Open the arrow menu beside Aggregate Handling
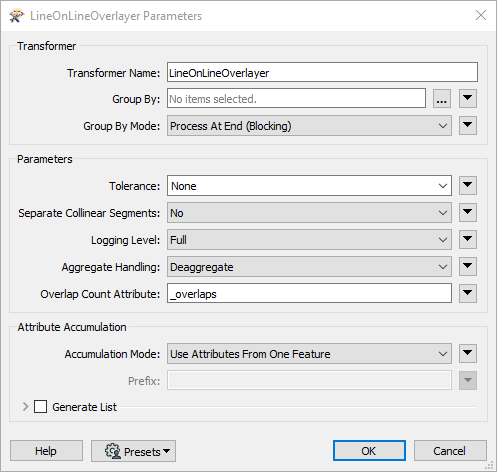Viewport: 497px width, 472px height. (468, 266)
